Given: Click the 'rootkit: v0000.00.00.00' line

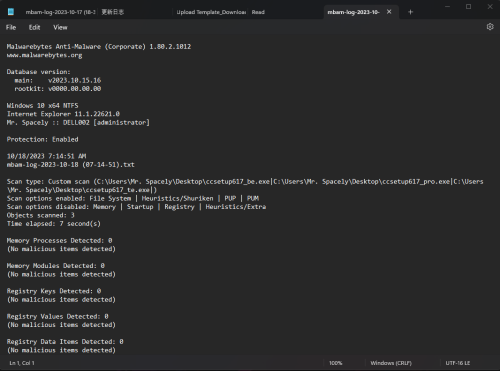Looking at the screenshot, I should click(57, 89).
